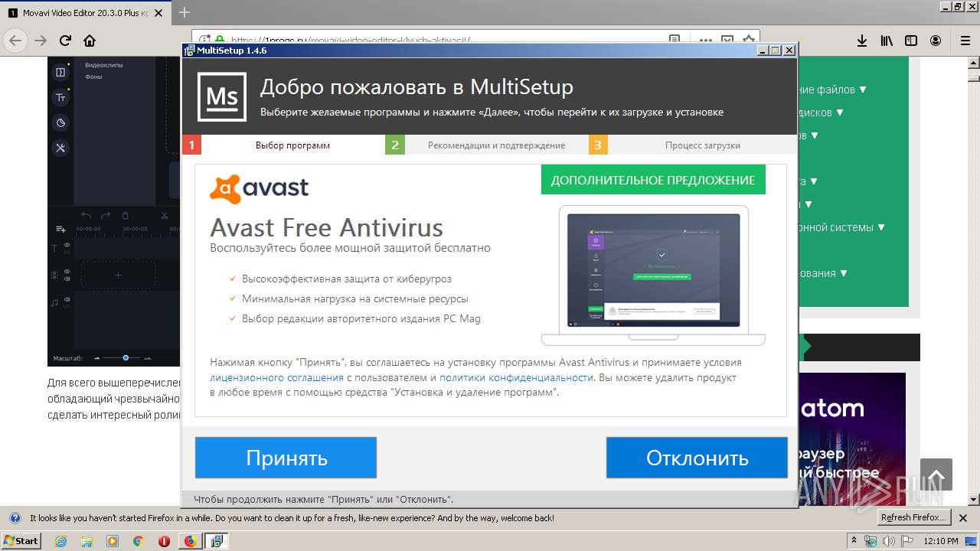The image size is (980, 551).
Task: Open network icon in system tray
Action: click(871, 541)
